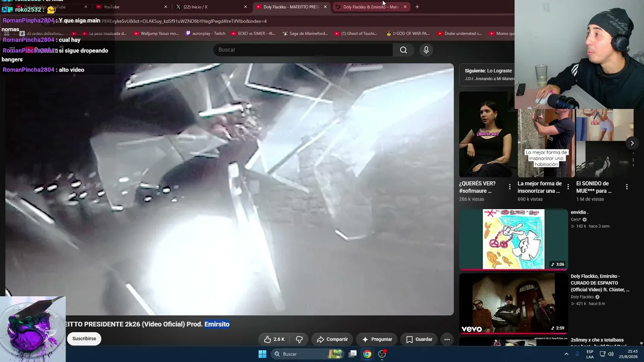Image resolution: width=644 pixels, height=362 pixels.
Task: Open the 'auronplay - Twitch' bookmark
Action: click(205, 34)
